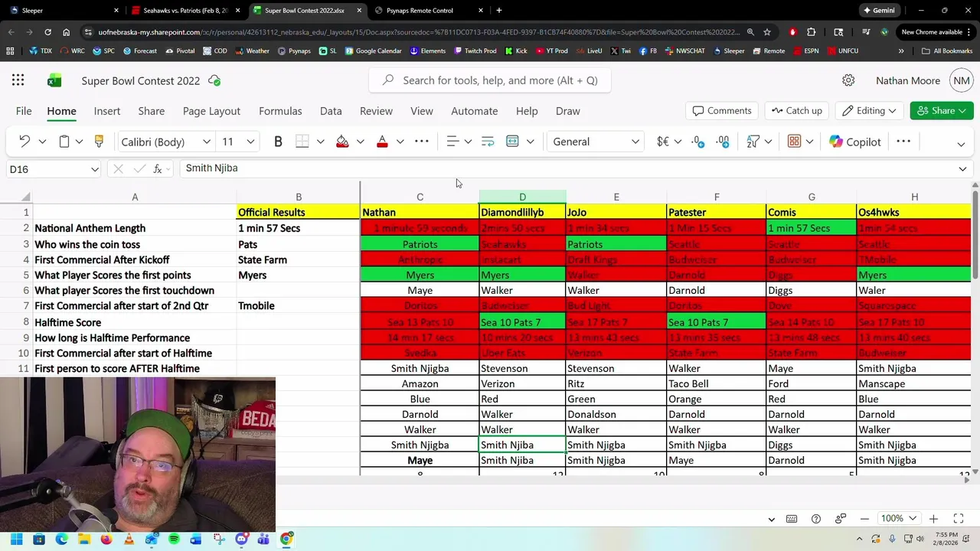Select the Format Painter brush
The width and height of the screenshot is (980, 551).
click(x=99, y=142)
